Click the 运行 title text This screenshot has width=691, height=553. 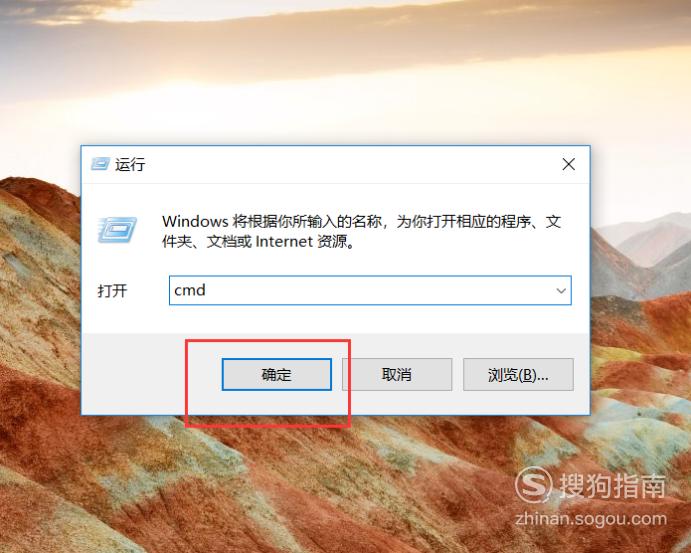(x=130, y=164)
